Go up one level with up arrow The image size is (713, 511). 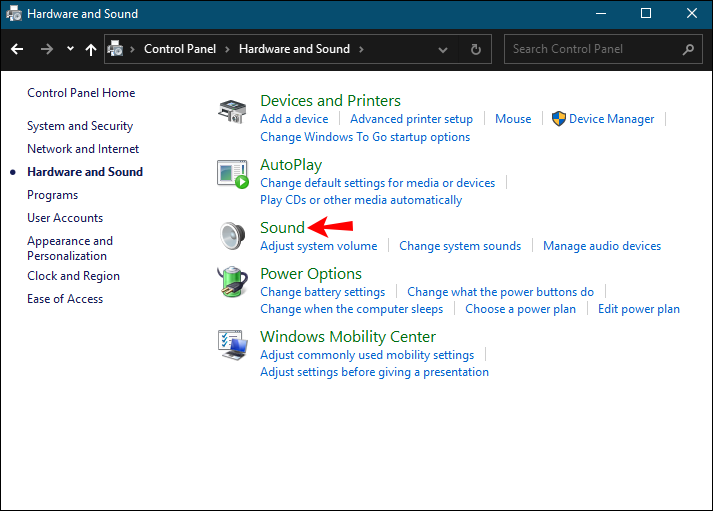91,49
